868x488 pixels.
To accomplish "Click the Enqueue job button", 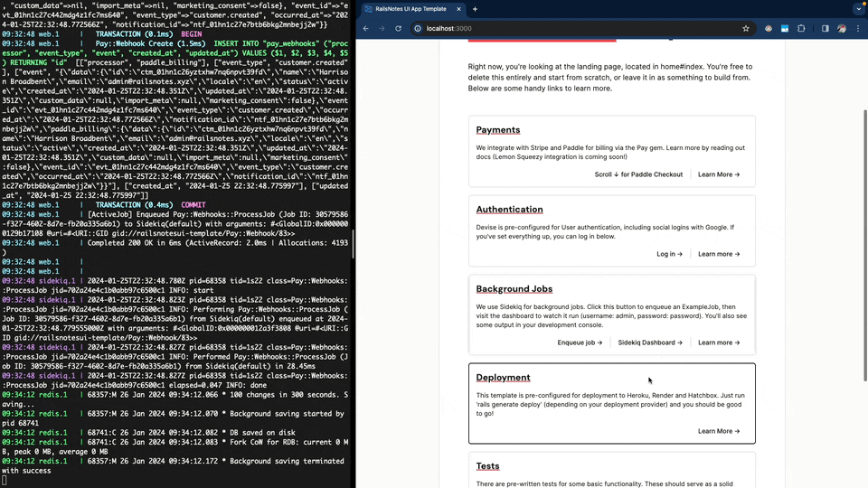I will coord(580,343).
